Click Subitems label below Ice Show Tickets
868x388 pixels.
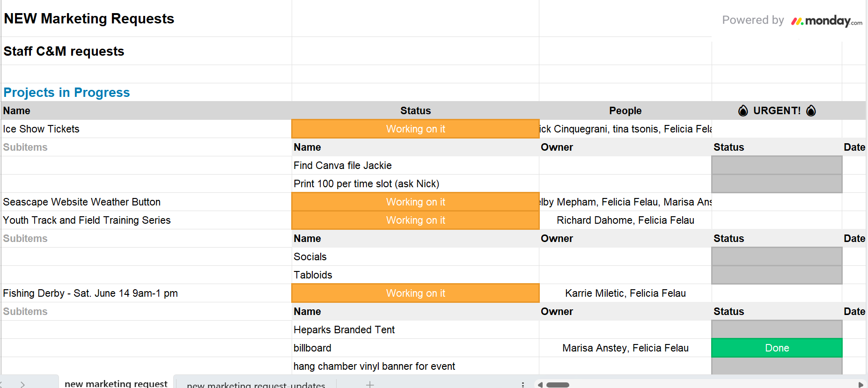coord(25,147)
